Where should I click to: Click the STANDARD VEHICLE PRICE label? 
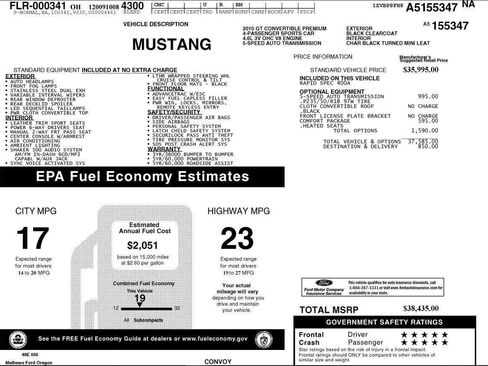click(348, 70)
